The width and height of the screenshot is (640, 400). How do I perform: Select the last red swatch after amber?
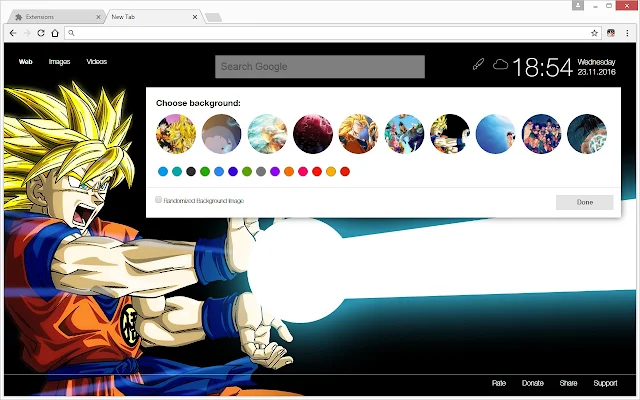click(x=345, y=171)
